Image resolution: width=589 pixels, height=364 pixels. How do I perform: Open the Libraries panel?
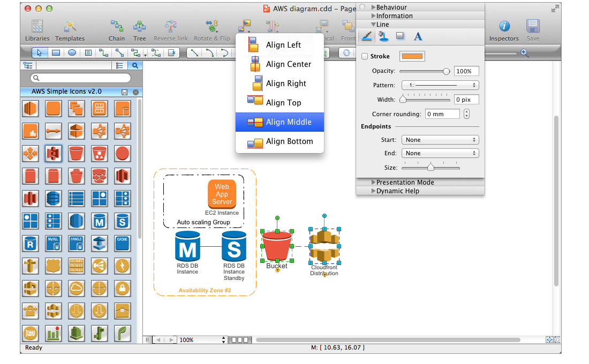click(x=37, y=31)
